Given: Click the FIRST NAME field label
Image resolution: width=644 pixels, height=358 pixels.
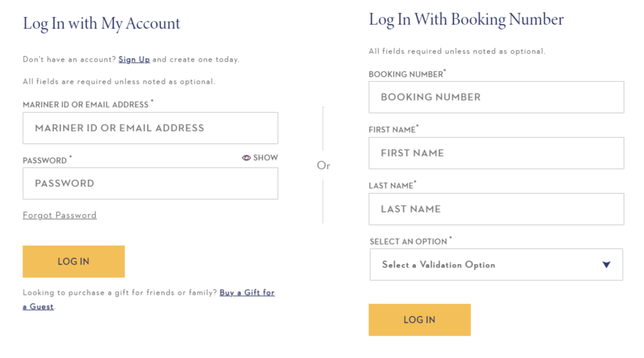Looking at the screenshot, I should pos(392,130).
